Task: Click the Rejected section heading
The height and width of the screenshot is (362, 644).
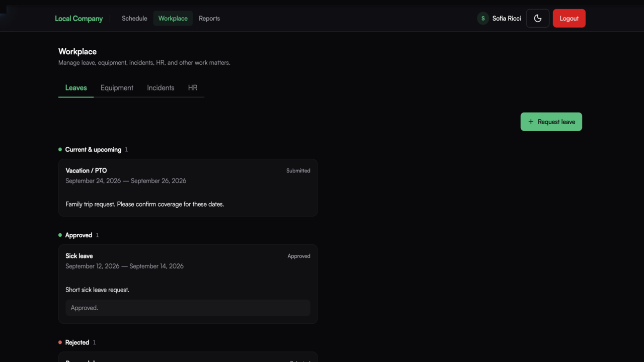Action: [x=77, y=342]
